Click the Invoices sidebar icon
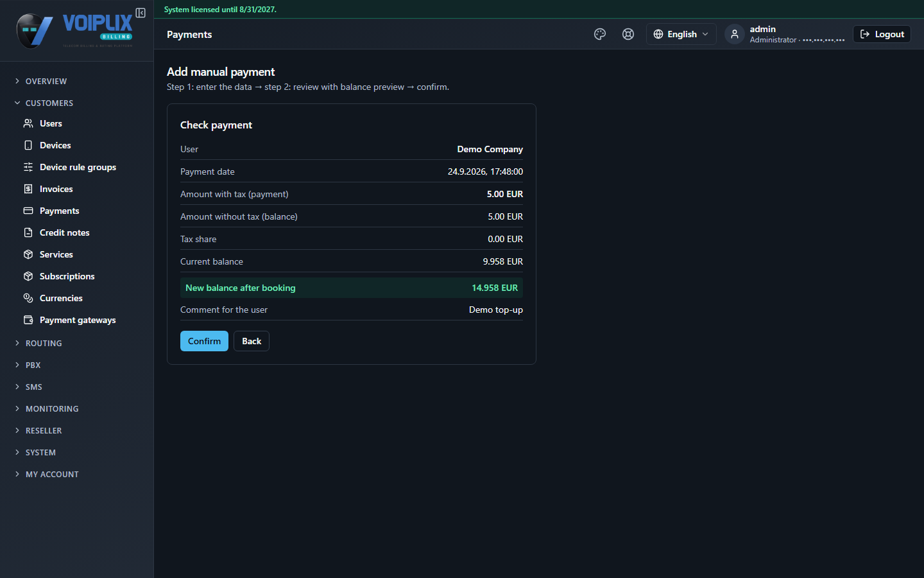The height and width of the screenshot is (578, 924). (x=28, y=189)
